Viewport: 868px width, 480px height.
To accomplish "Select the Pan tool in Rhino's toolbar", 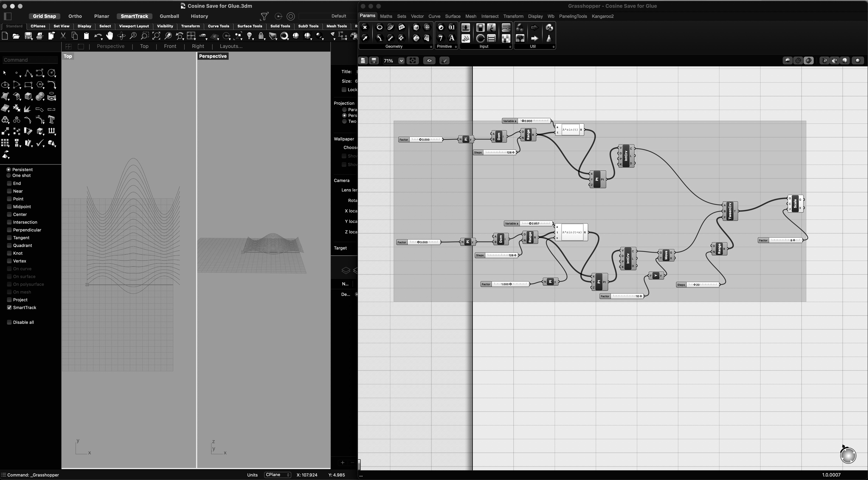I will coord(110,36).
